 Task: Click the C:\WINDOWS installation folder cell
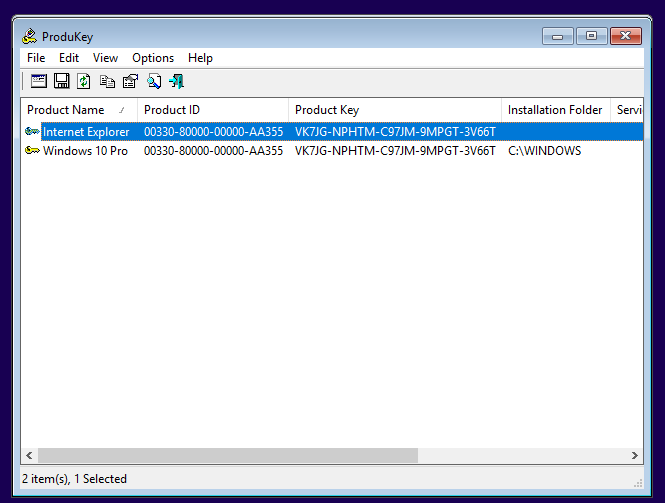coord(545,151)
